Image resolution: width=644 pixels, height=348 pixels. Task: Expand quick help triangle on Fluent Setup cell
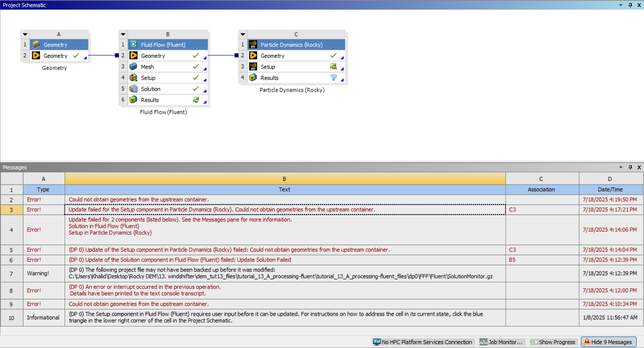click(205, 80)
